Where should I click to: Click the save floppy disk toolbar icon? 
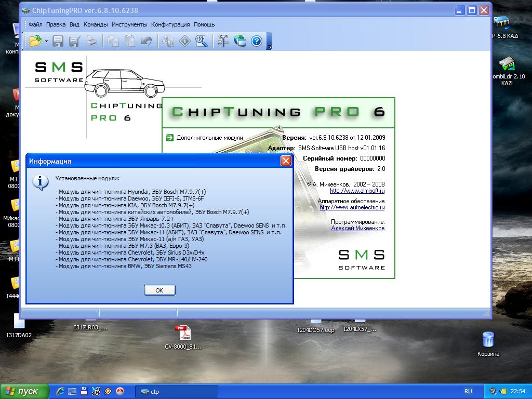tap(58, 41)
